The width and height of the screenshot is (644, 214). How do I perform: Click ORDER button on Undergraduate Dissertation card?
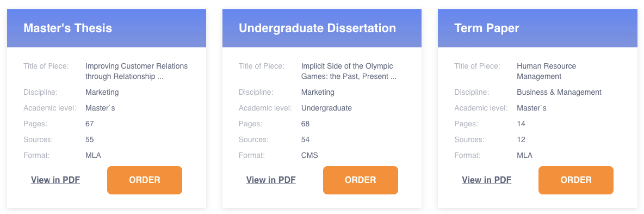361,180
